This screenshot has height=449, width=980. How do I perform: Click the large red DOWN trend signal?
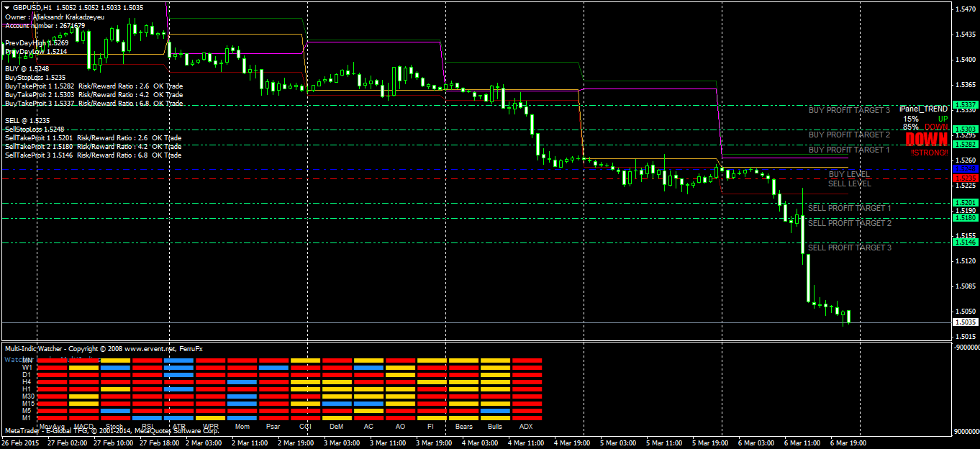[x=926, y=140]
